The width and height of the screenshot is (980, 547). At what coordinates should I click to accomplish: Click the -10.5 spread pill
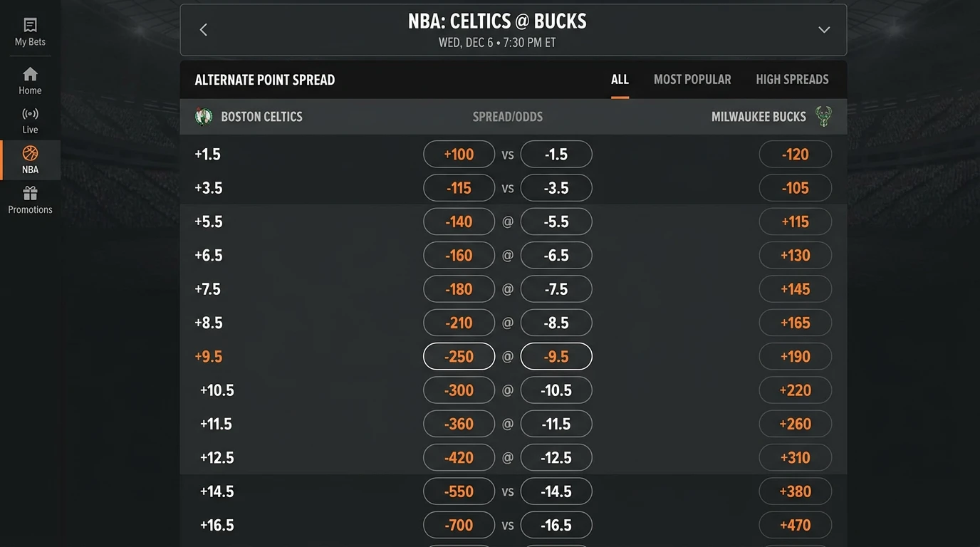click(556, 390)
